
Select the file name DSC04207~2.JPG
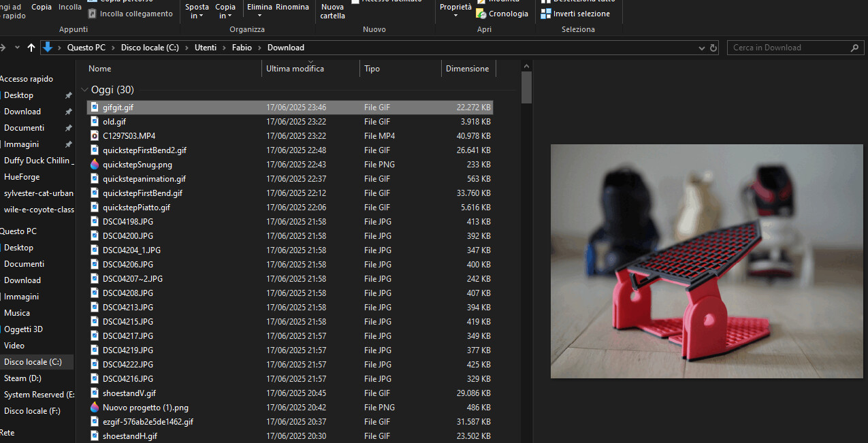133,279
